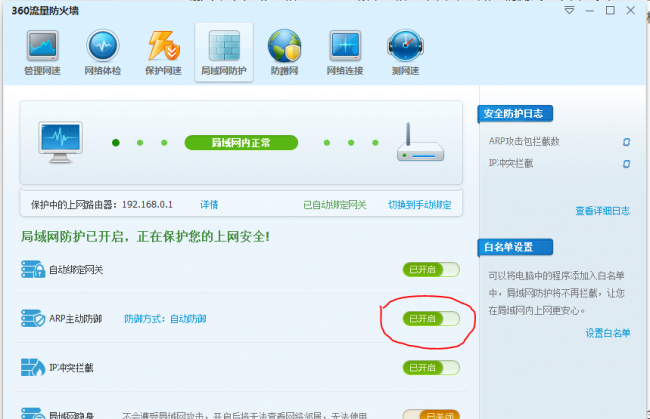Minimize the 360流量防火墙 window

[x=590, y=10]
